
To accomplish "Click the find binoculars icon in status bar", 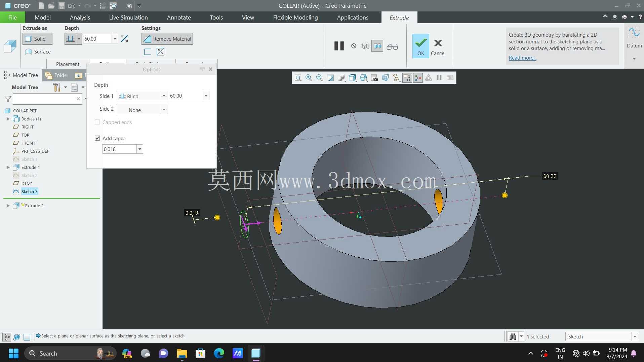I will (513, 336).
